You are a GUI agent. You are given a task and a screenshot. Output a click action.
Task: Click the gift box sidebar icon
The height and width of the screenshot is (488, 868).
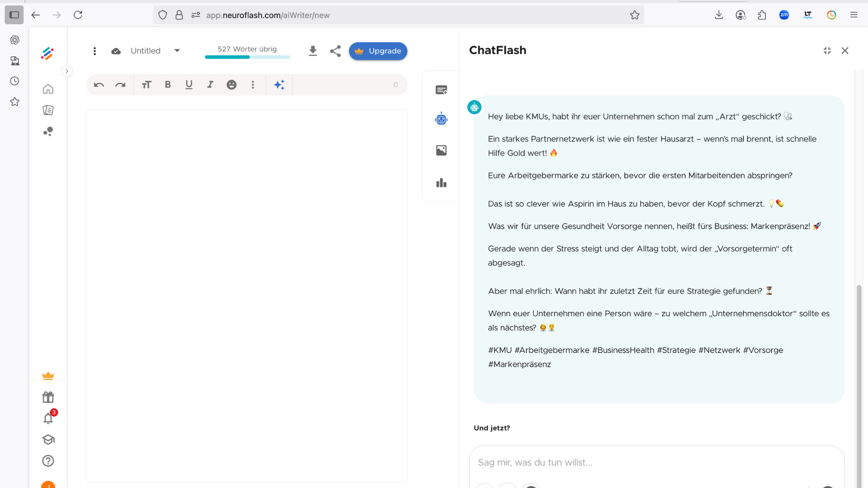(x=48, y=397)
